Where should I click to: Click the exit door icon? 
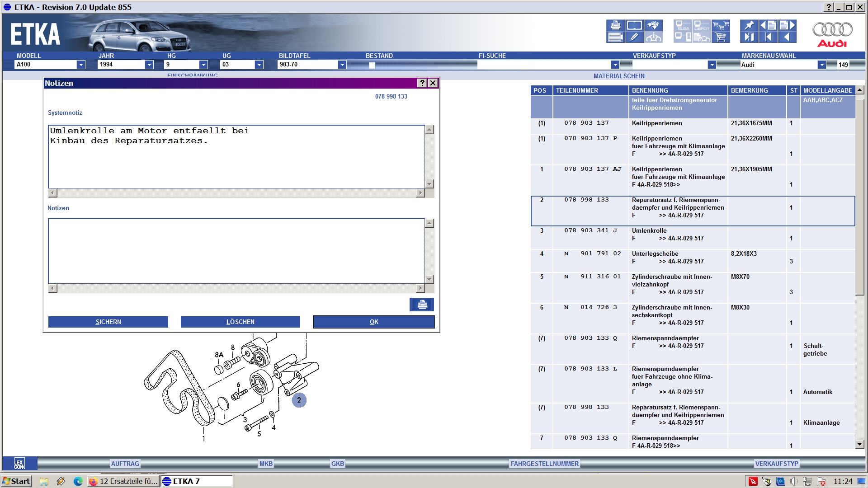749,37
